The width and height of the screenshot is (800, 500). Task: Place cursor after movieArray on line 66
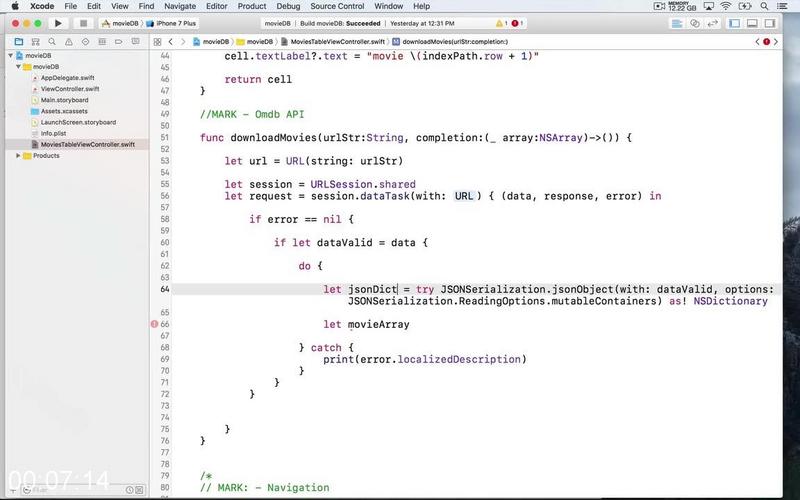coord(410,324)
